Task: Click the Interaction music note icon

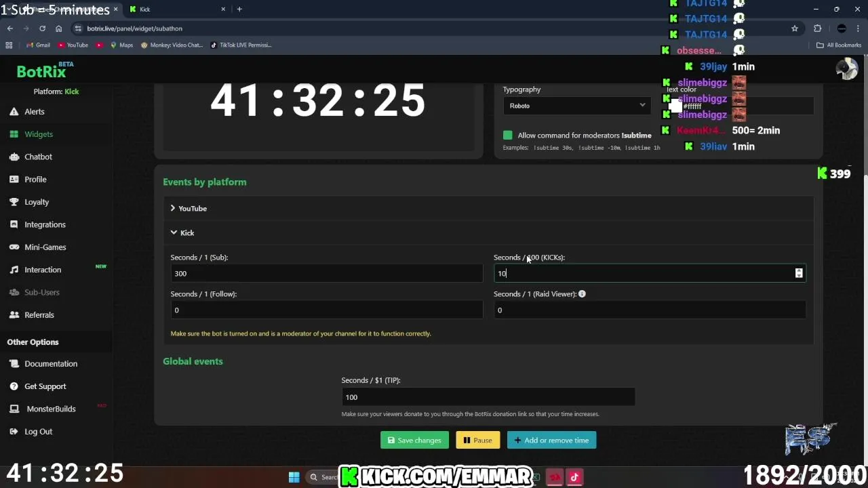Action: [x=14, y=270]
